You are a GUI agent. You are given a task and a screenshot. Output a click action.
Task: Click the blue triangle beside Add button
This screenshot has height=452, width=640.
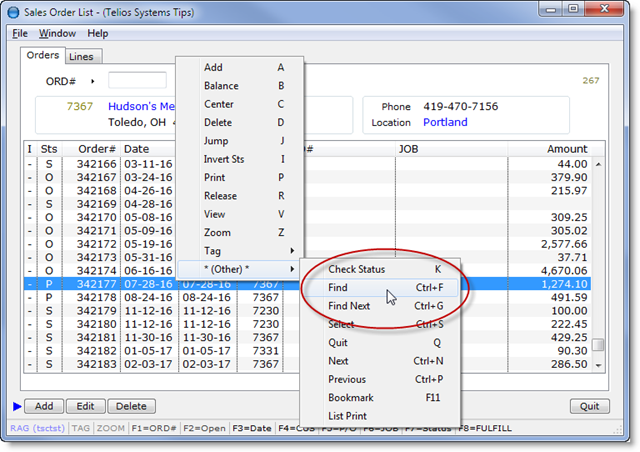coord(16,406)
